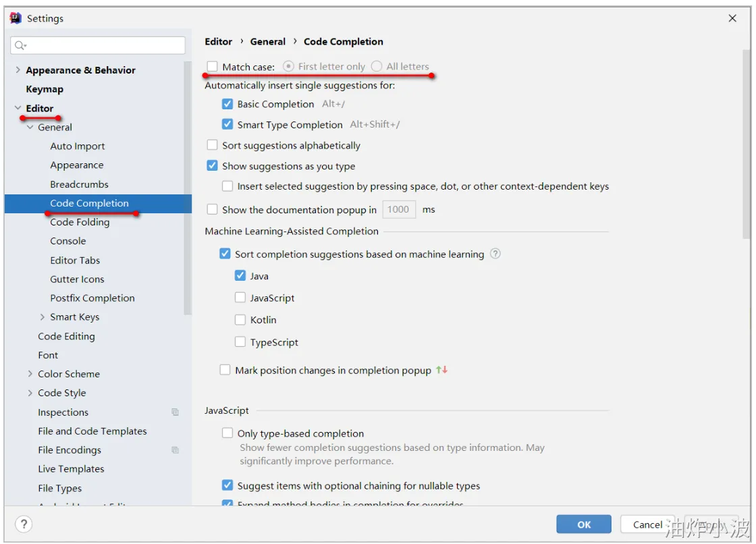The height and width of the screenshot is (544, 756).
Task: Click the documentation popup delay field
Action: pos(399,209)
